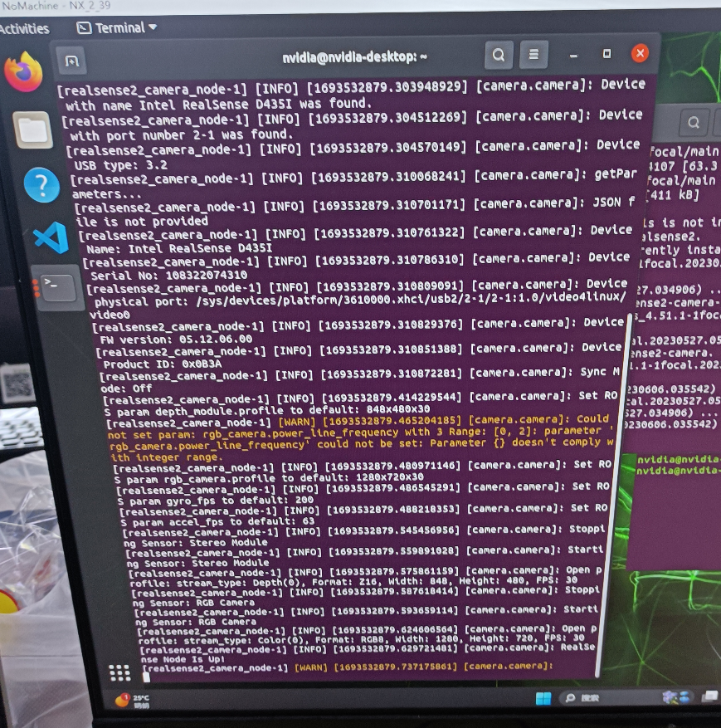Click the QR code thumbnail on the desktop

pyautogui.click(x=17, y=384)
